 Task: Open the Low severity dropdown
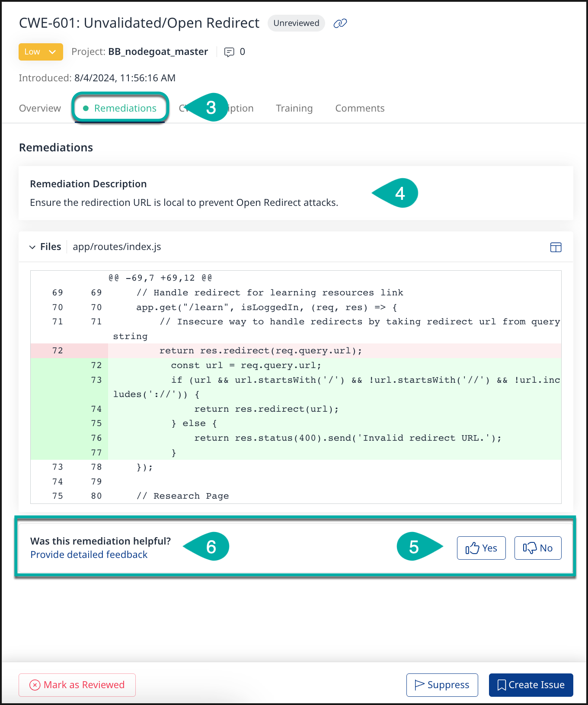coord(41,52)
